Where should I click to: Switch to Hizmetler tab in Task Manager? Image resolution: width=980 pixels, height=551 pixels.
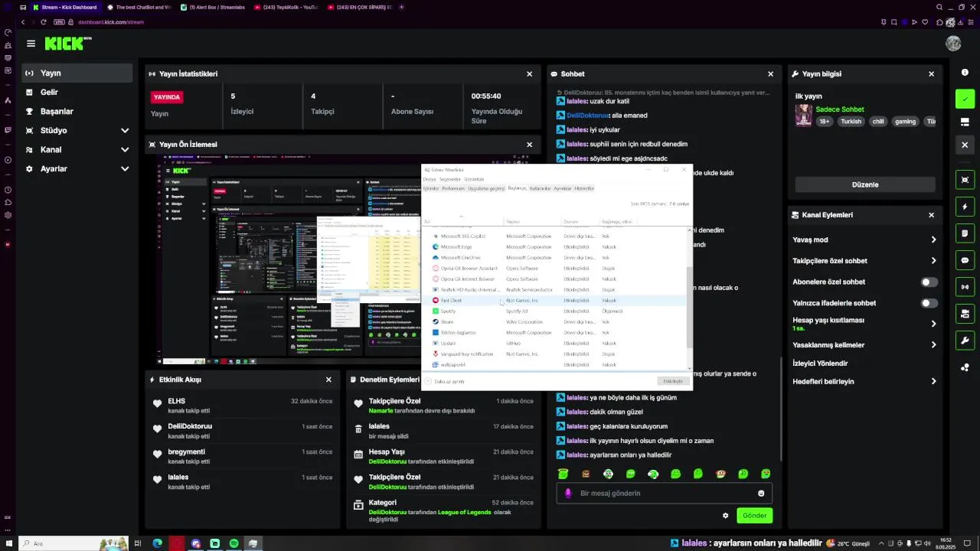tap(584, 188)
